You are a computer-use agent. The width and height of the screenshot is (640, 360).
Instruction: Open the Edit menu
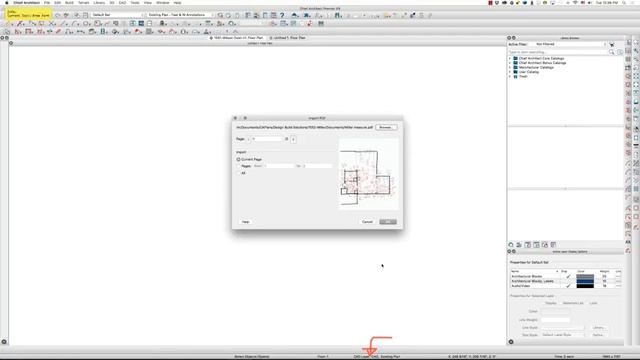pyautogui.click(x=58, y=2)
